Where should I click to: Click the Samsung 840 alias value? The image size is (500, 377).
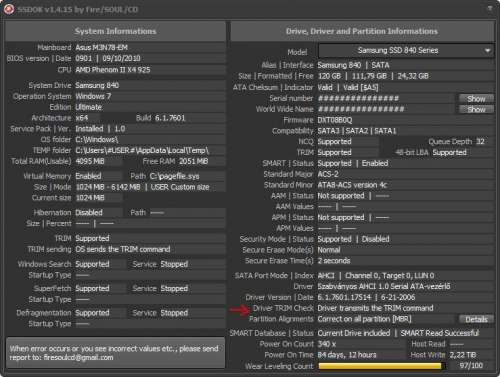339,65
